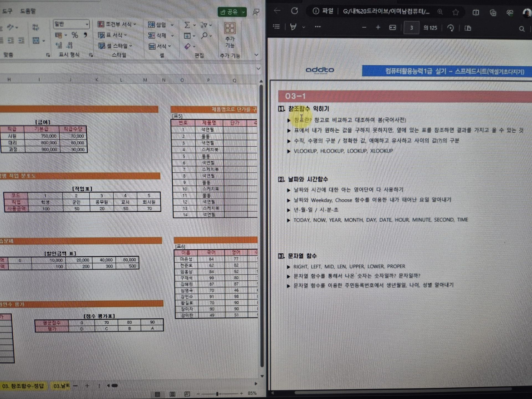Image resolution: width=532 pixels, height=399 pixels.
Task: Collapse the ribbon with the chevron
Action: tap(256, 55)
